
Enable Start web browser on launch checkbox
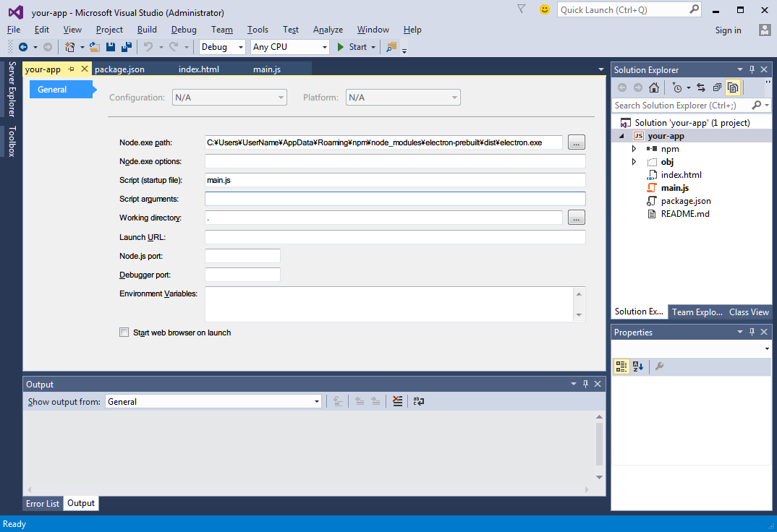[124, 332]
